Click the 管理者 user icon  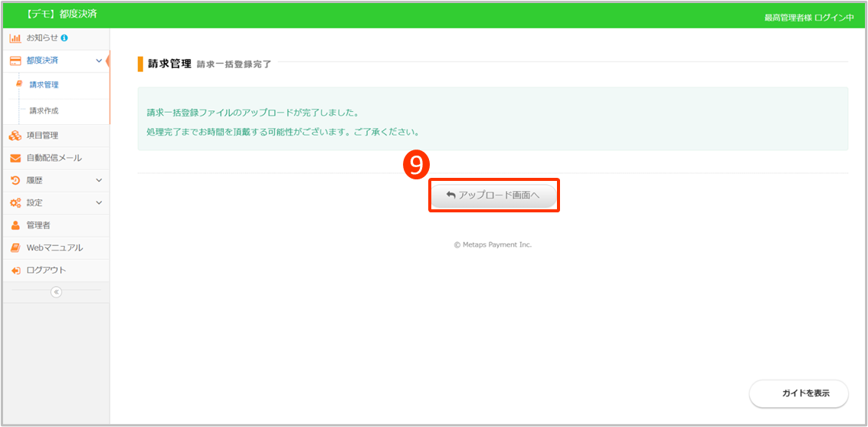[x=15, y=225]
